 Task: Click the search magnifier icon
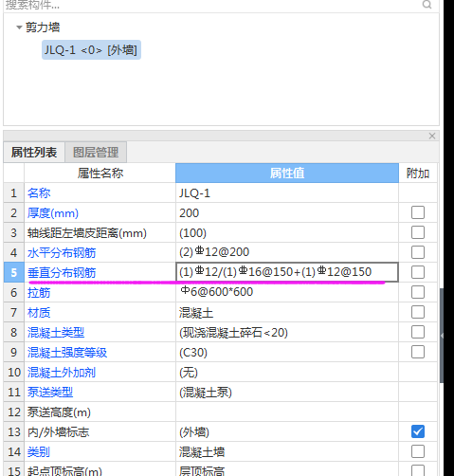click(x=427, y=5)
